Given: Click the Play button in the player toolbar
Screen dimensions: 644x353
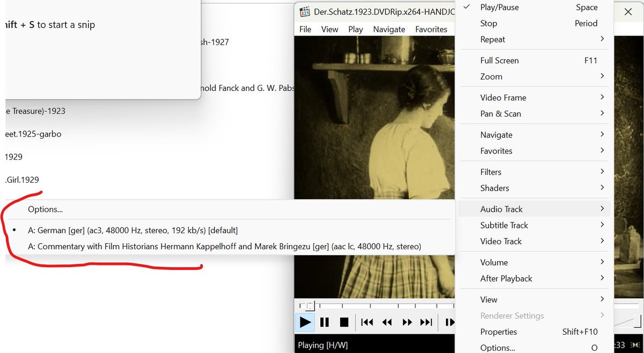Looking at the screenshot, I should coord(305,322).
